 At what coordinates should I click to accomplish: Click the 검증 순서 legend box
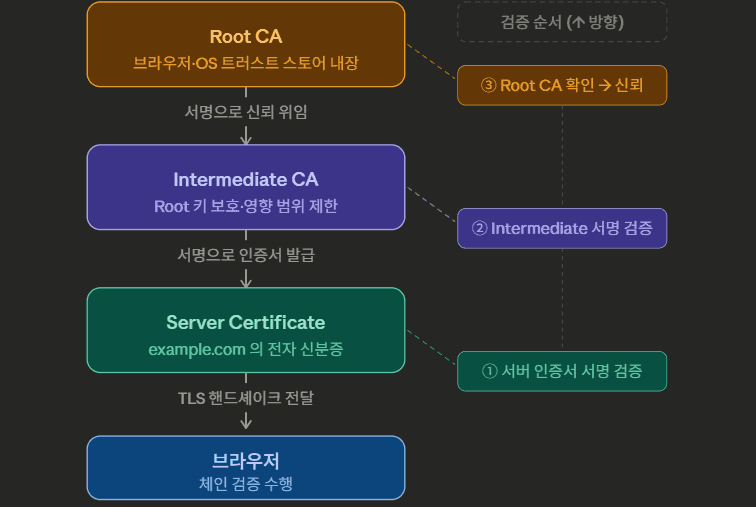(x=562, y=22)
